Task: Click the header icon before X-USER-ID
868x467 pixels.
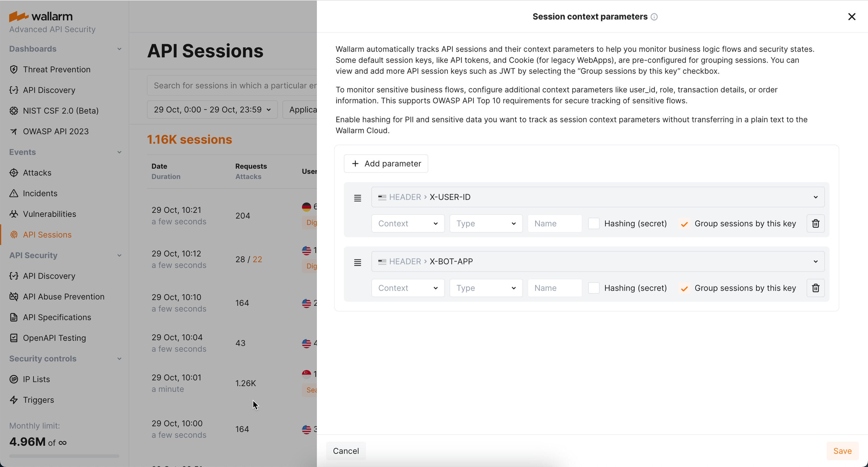Action: (382, 197)
